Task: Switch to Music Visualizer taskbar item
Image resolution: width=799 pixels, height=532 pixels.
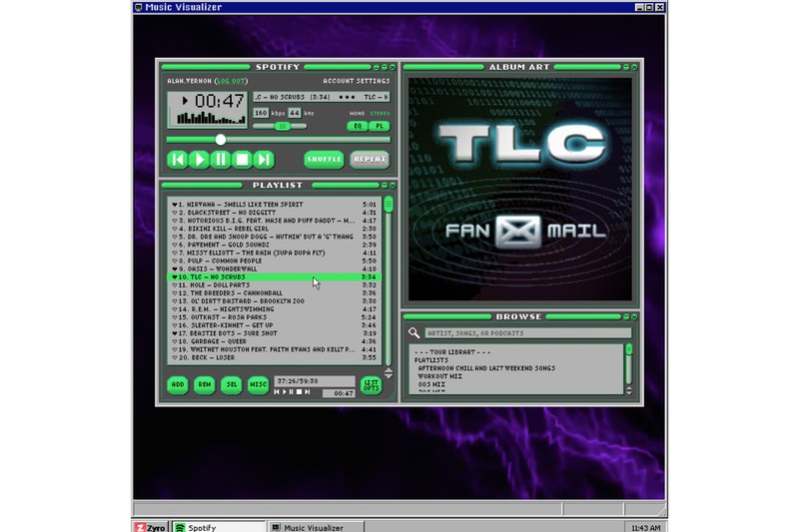Action: tap(316, 527)
